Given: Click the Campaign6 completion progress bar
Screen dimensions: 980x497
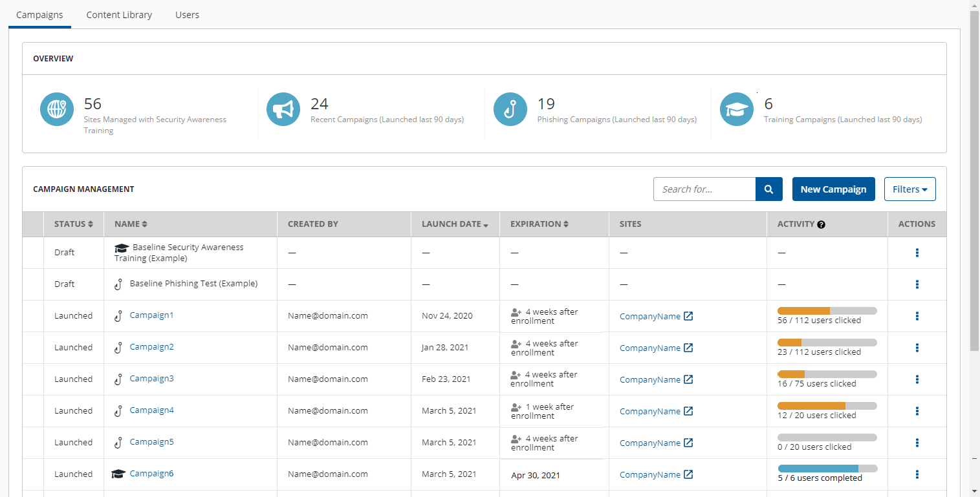Looking at the screenshot, I should pos(827,469).
